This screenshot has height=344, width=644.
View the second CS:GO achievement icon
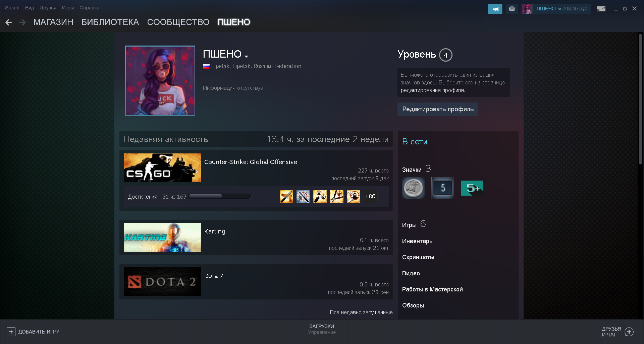[x=303, y=197]
